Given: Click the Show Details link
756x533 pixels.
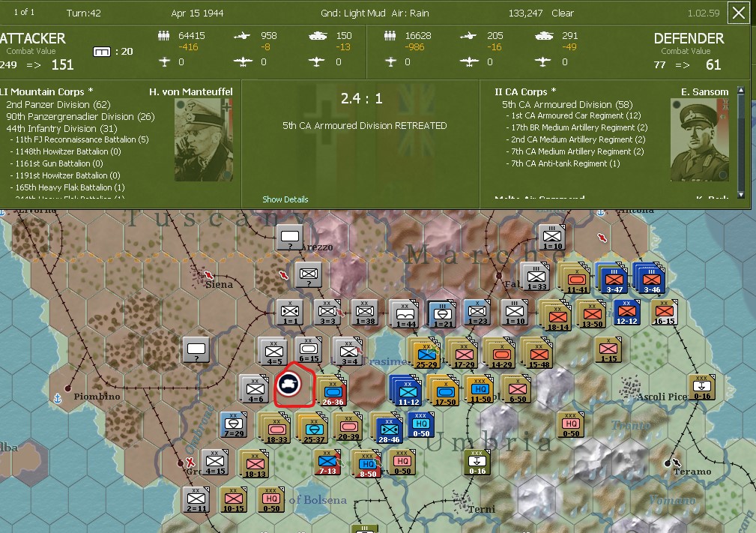Looking at the screenshot, I should (x=285, y=199).
